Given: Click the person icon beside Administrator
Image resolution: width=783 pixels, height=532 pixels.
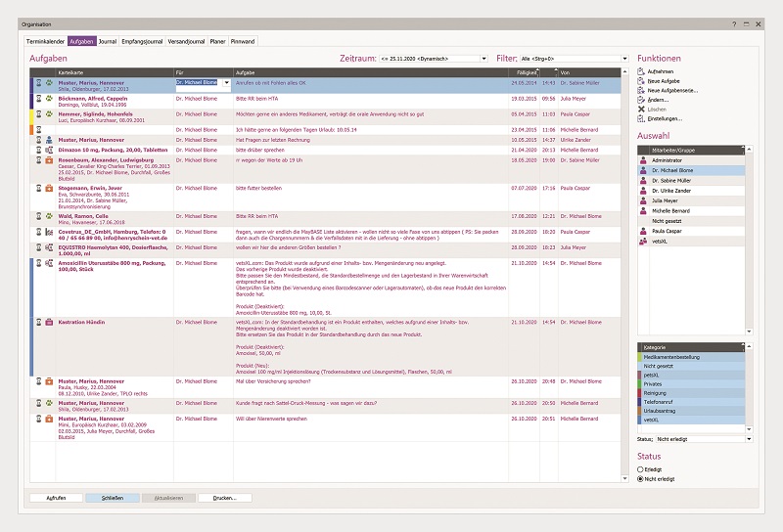Looking at the screenshot, I should point(643,159).
